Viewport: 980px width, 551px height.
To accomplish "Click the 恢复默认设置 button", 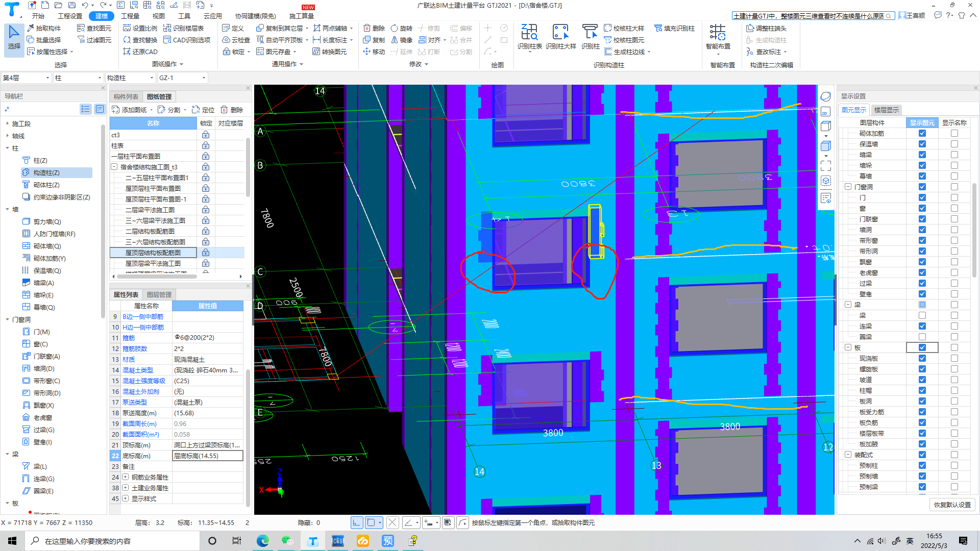I will [952, 505].
